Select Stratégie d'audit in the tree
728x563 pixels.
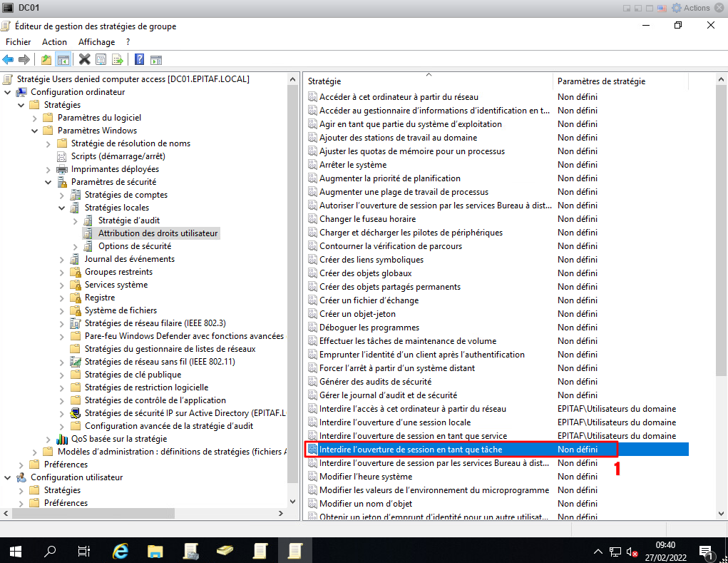tap(128, 220)
